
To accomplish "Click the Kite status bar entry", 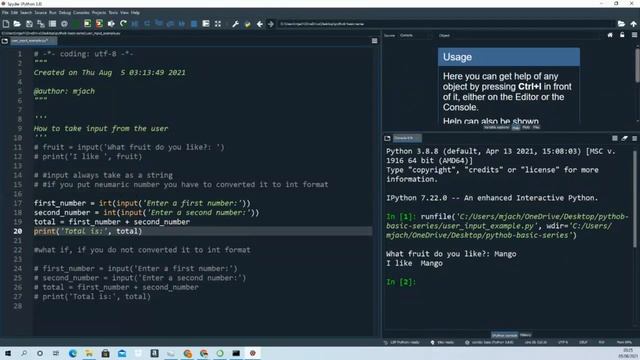I will pyautogui.click(x=442, y=342).
